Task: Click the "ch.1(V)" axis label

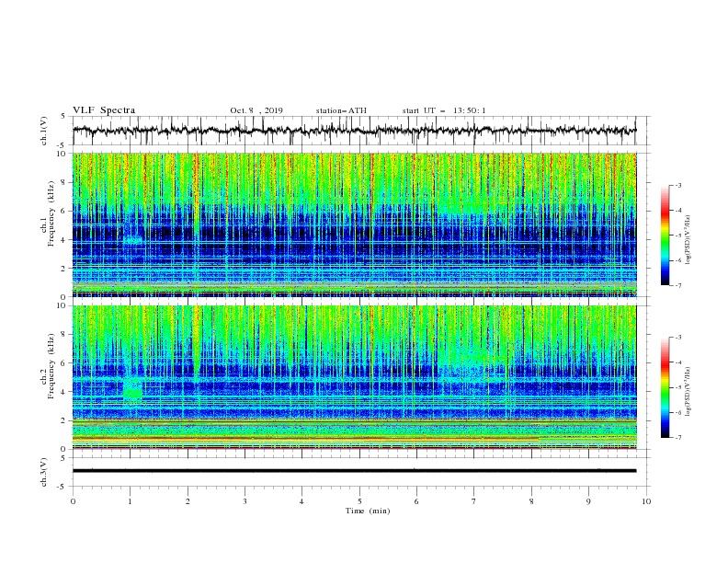Action: coord(44,131)
